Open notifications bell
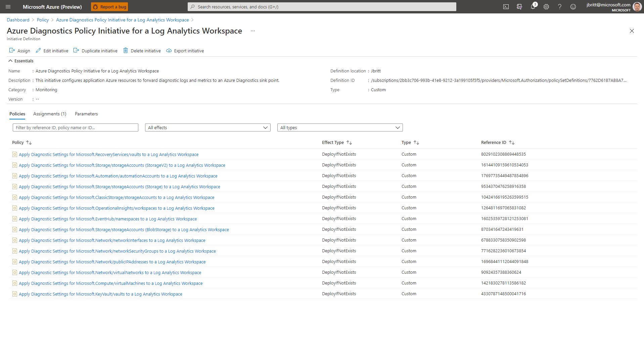 tap(533, 7)
